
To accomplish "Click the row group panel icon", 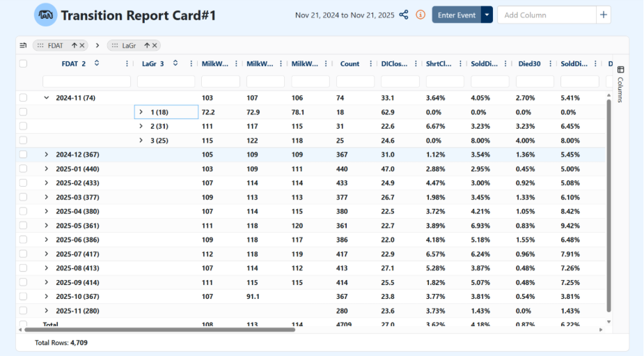I will pos(23,45).
